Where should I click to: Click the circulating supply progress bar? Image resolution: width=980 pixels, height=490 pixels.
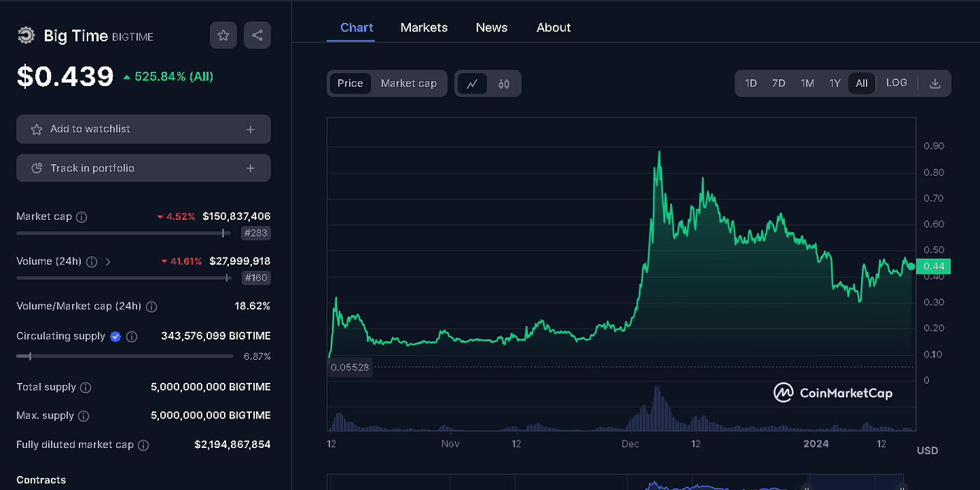(125, 356)
